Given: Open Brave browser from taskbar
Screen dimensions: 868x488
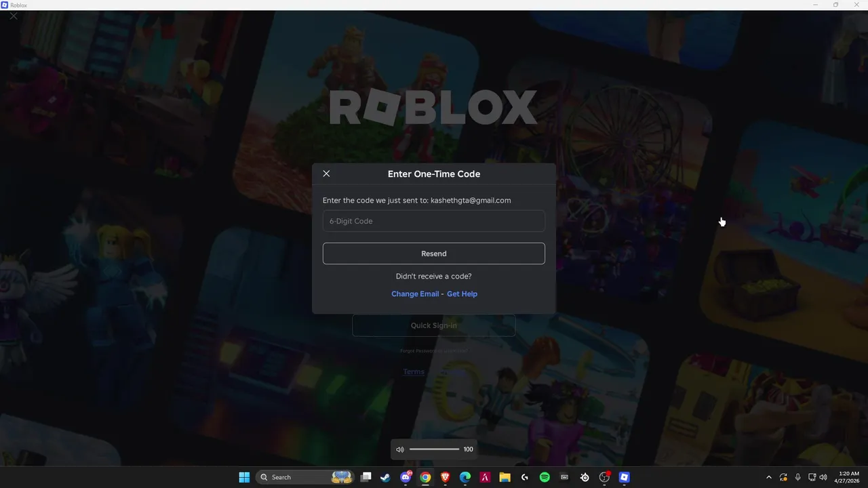Looking at the screenshot, I should [445, 477].
